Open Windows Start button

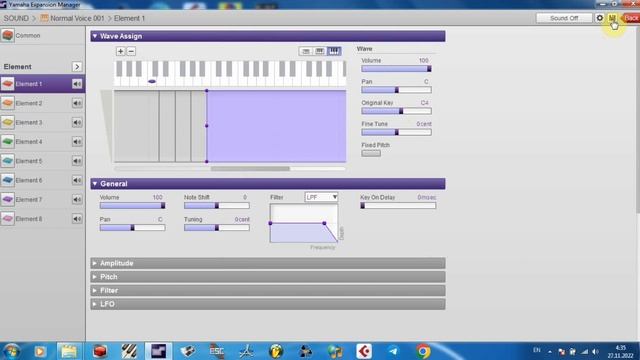pos(11,351)
